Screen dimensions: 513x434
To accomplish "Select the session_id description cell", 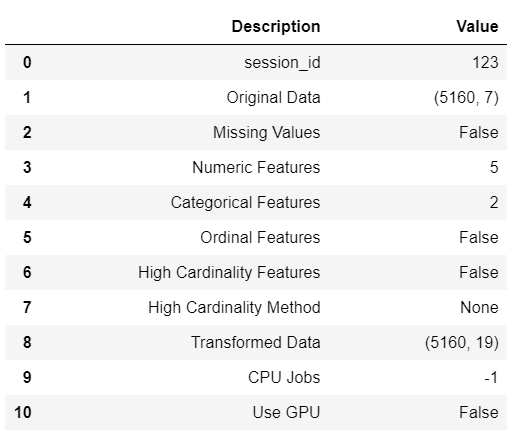I will (282, 63).
